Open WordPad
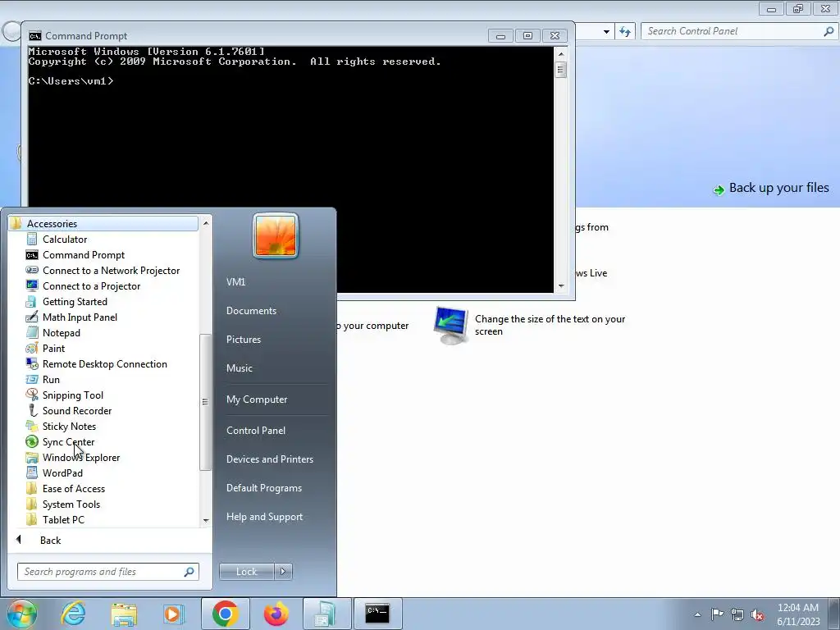The height and width of the screenshot is (630, 840). pyautogui.click(x=62, y=472)
